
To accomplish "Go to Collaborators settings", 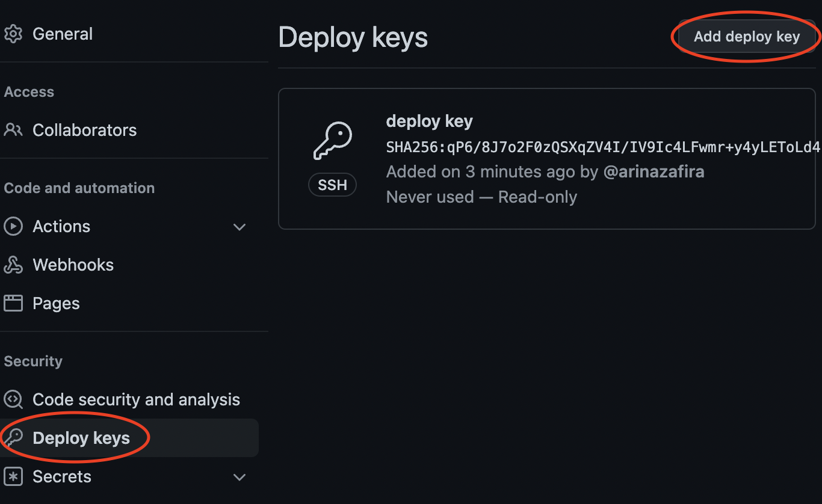I will 84,130.
